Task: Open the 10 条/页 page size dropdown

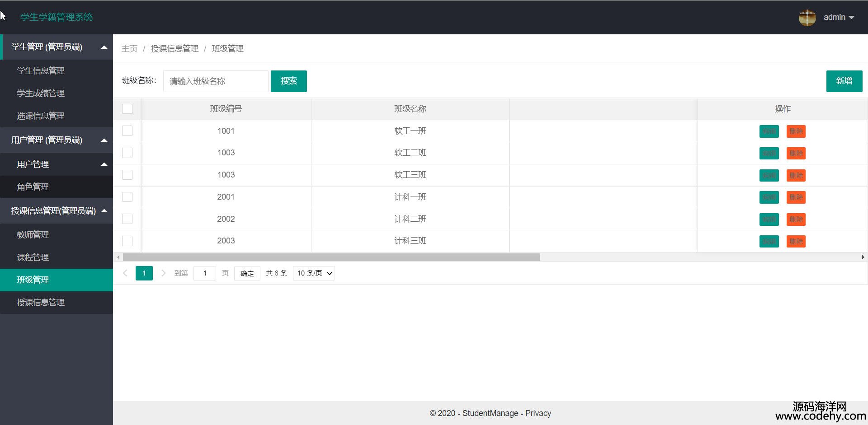Action: pos(314,273)
